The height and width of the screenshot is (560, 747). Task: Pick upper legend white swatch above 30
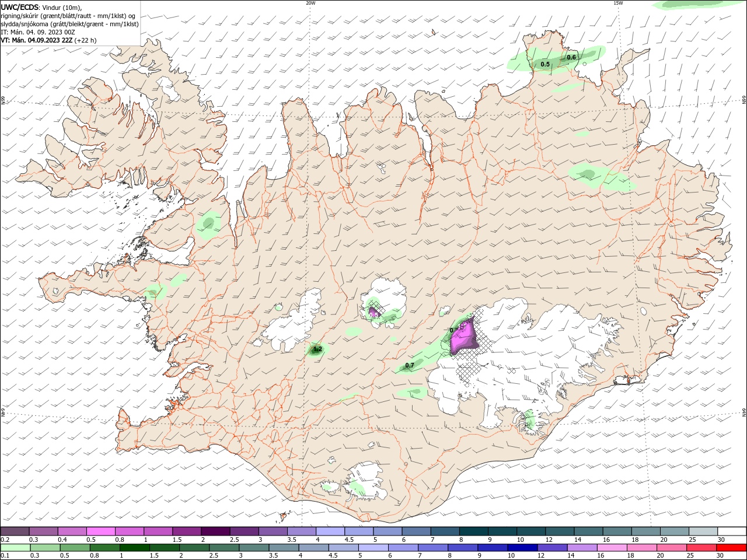pos(732,531)
